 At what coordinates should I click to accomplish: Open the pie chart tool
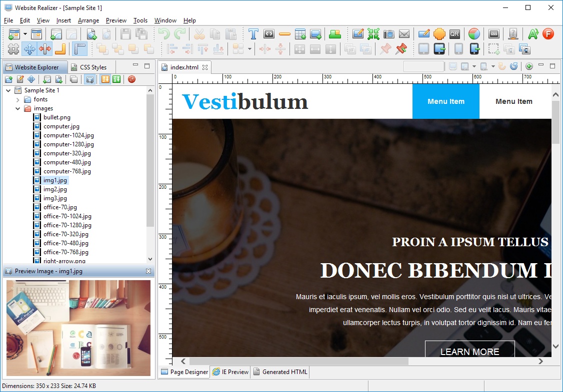tap(474, 34)
